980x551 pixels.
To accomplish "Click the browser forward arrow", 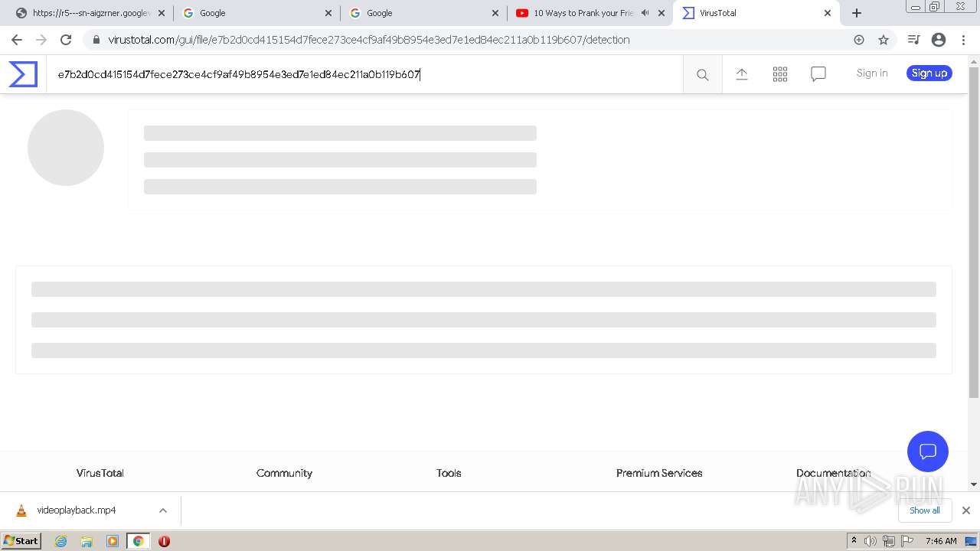I will coord(41,40).
